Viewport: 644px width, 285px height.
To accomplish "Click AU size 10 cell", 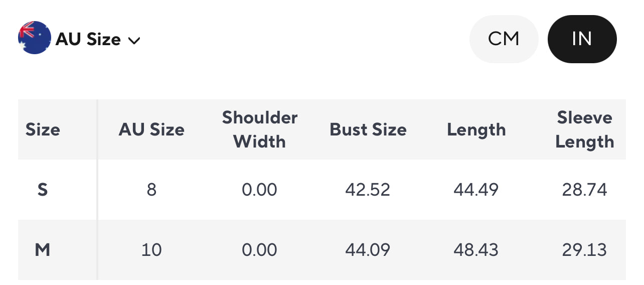I will pyautogui.click(x=151, y=250).
